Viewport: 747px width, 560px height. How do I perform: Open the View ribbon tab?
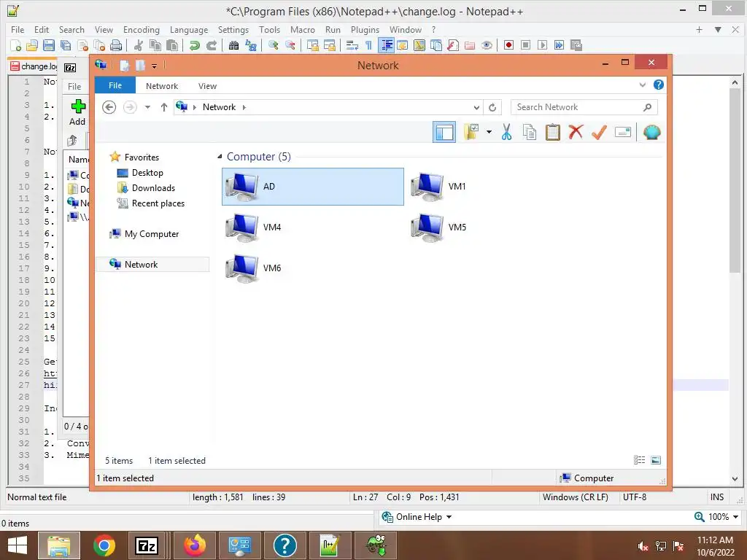point(207,86)
